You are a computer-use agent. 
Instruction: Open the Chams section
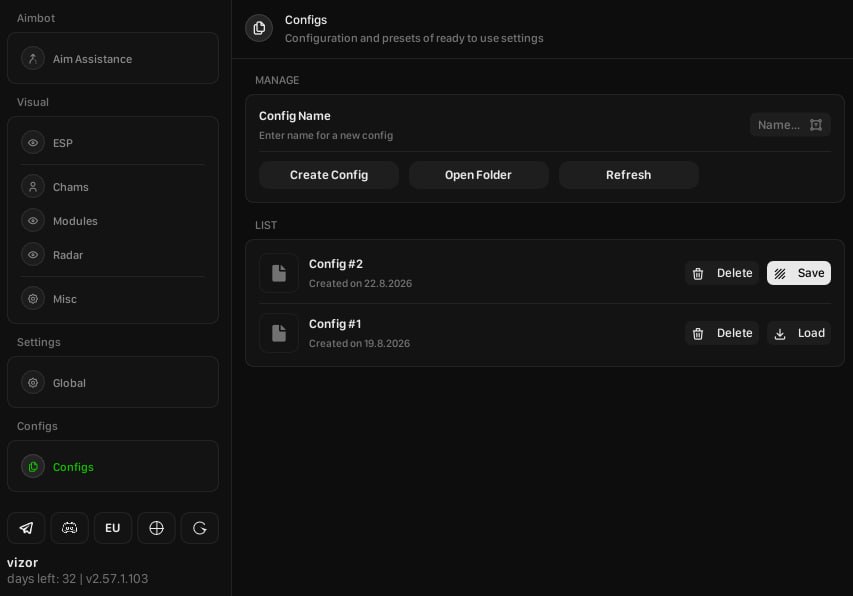click(113, 187)
